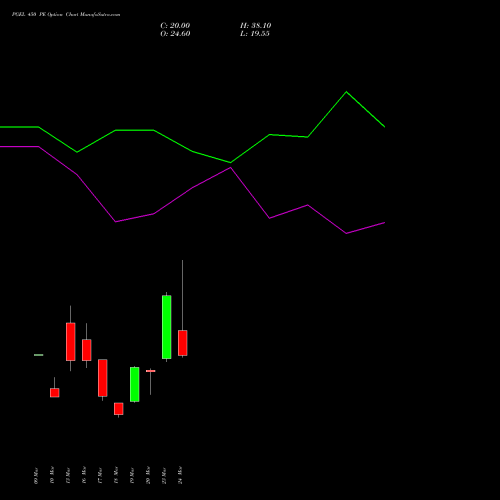
Task: Select the 19 Mar date label
Action: click(132, 476)
